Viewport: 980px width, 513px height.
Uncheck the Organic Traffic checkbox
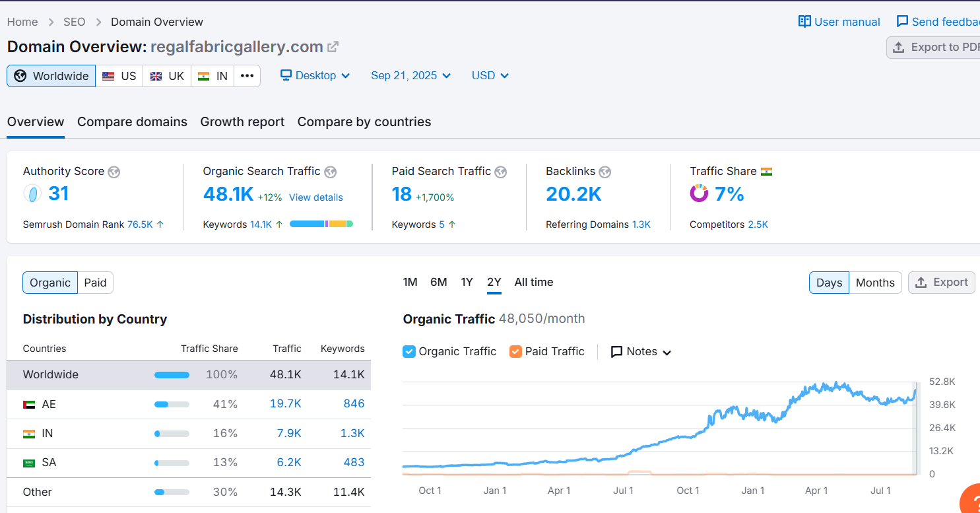(x=409, y=351)
